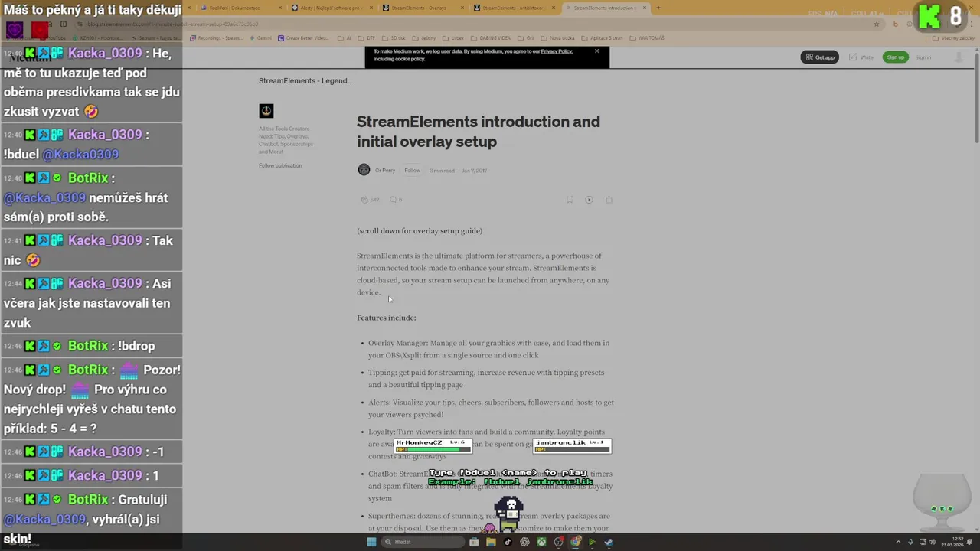The height and width of the screenshot is (551, 980).
Task: Switch to the Rozšíření | Dokumentace browser tab
Action: point(239,8)
